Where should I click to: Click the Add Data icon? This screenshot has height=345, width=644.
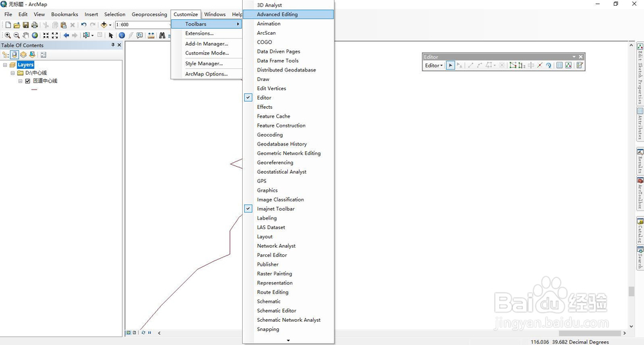104,24
